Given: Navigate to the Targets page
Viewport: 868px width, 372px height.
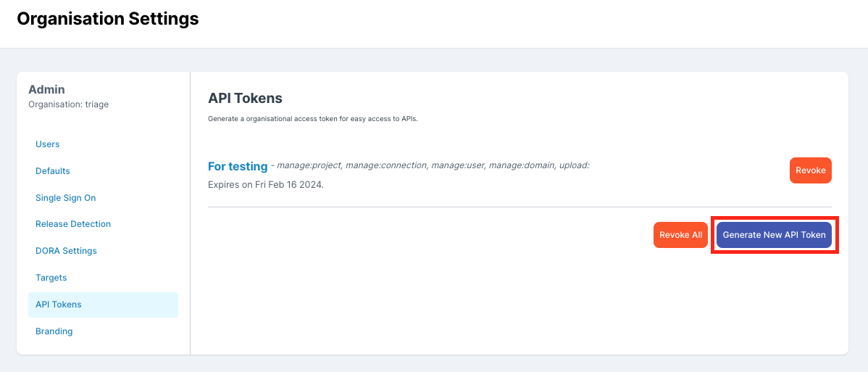Looking at the screenshot, I should [51, 278].
